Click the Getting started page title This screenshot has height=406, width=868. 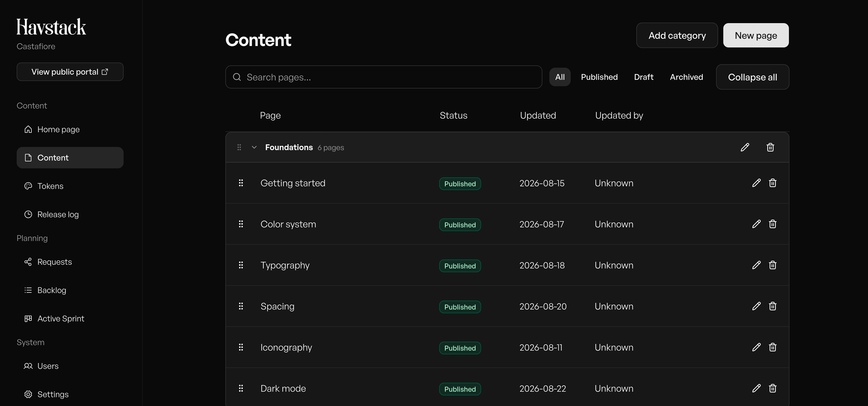tap(293, 183)
